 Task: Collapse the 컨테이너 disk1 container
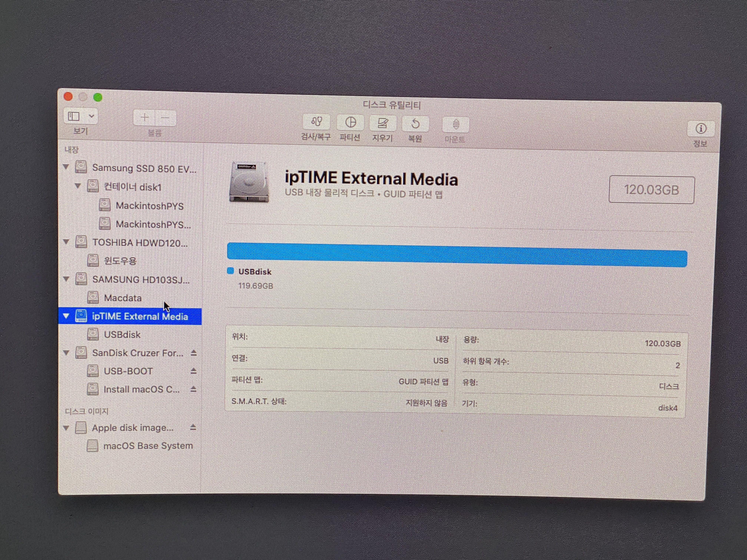(x=78, y=186)
